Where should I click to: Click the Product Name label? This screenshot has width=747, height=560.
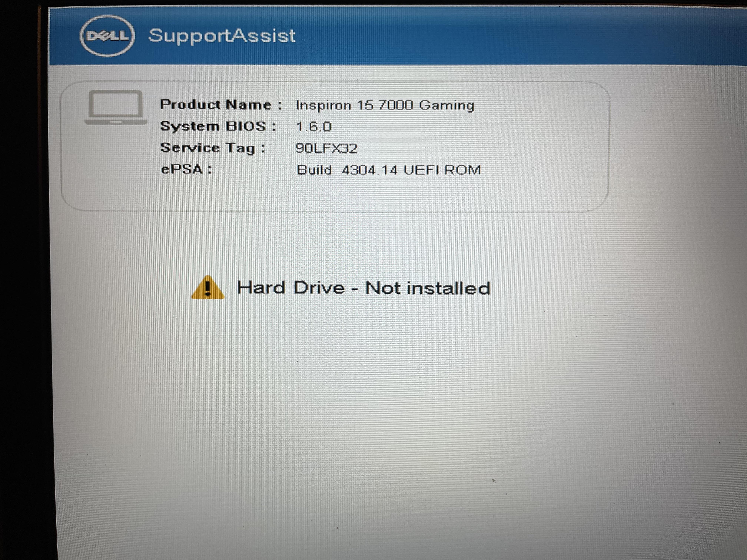221,105
